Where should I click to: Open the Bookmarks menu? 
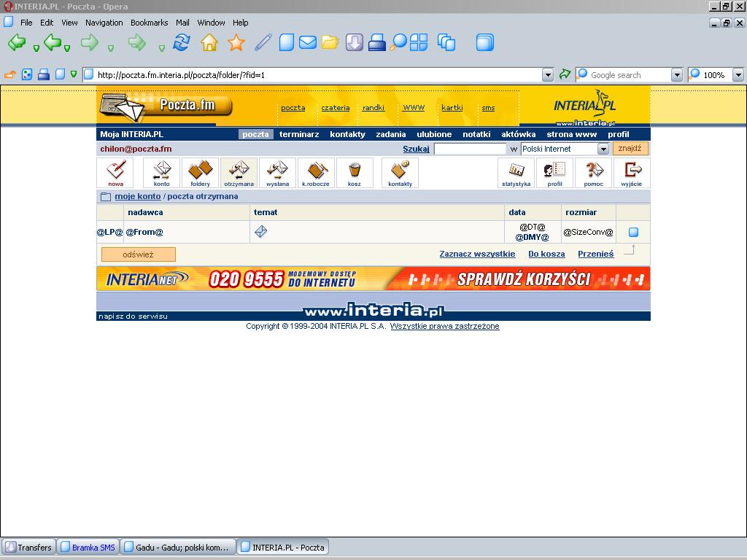(149, 23)
